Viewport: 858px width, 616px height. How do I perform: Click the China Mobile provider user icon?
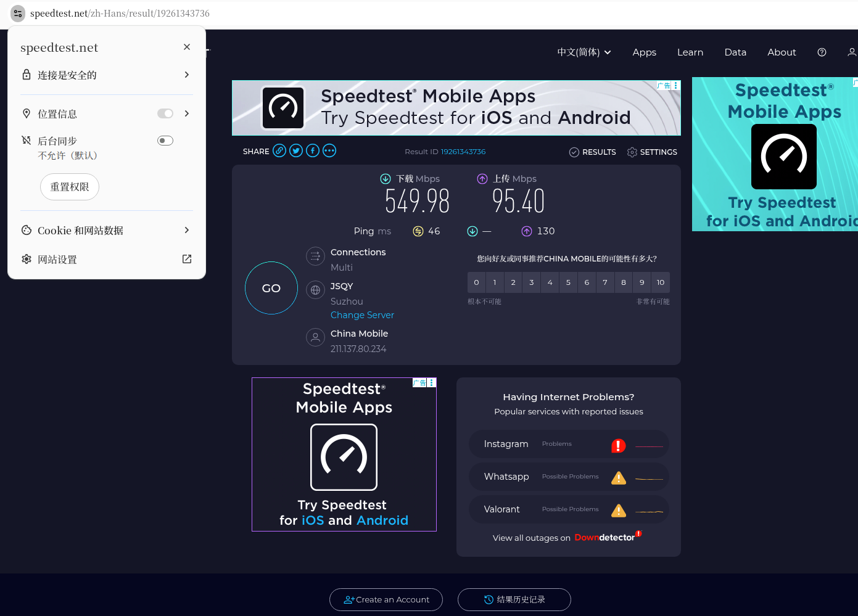[x=315, y=337]
